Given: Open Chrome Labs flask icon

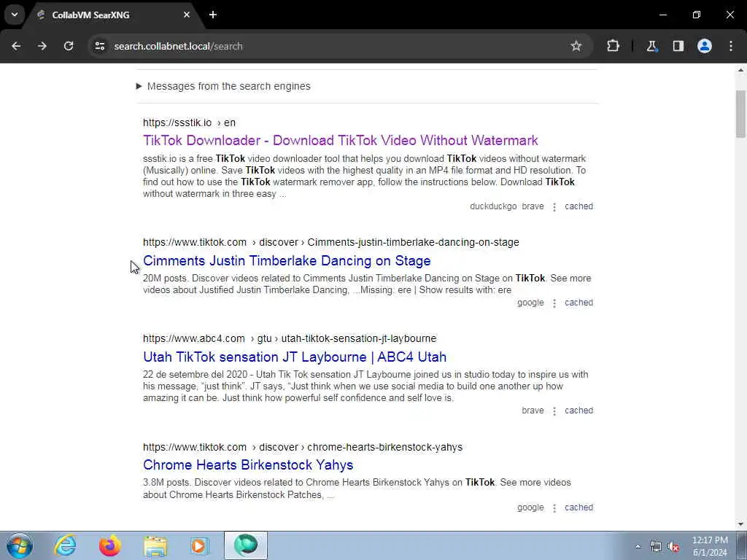Looking at the screenshot, I should pyautogui.click(x=651, y=46).
